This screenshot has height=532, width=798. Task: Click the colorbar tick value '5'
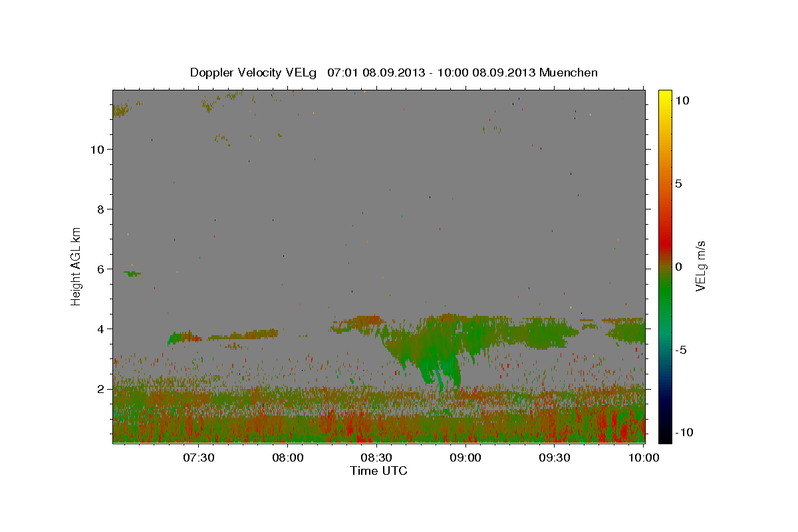pyautogui.click(x=678, y=184)
